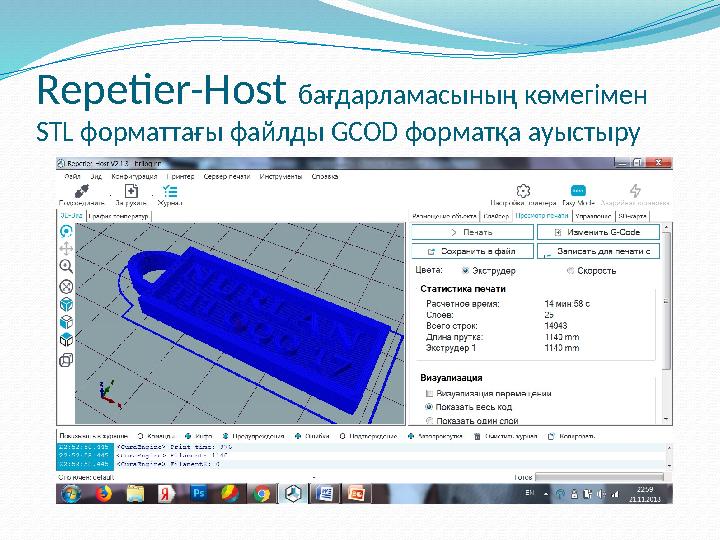
Task: Select the Move view arrows tool
Action: pos(67,248)
